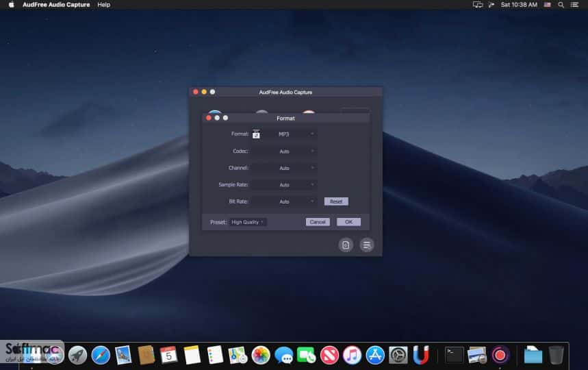Image resolution: width=588 pixels, height=370 pixels.
Task: Click the Spotlight search icon
Action: tap(561, 5)
